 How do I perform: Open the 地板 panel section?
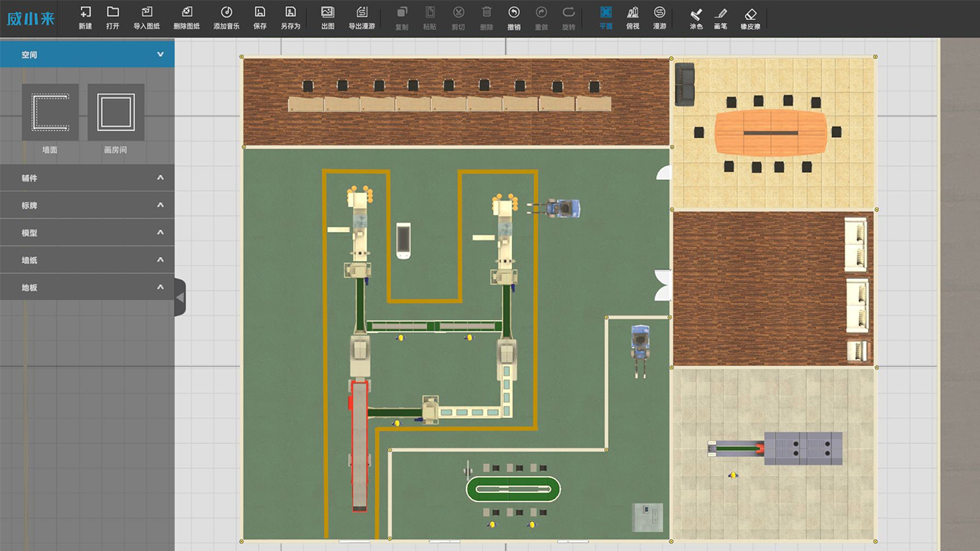(x=87, y=288)
